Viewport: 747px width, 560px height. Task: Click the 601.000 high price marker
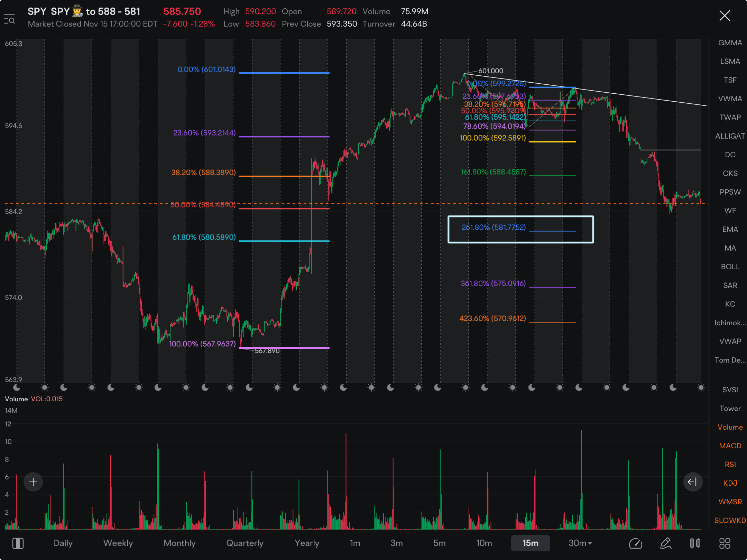[490, 71]
